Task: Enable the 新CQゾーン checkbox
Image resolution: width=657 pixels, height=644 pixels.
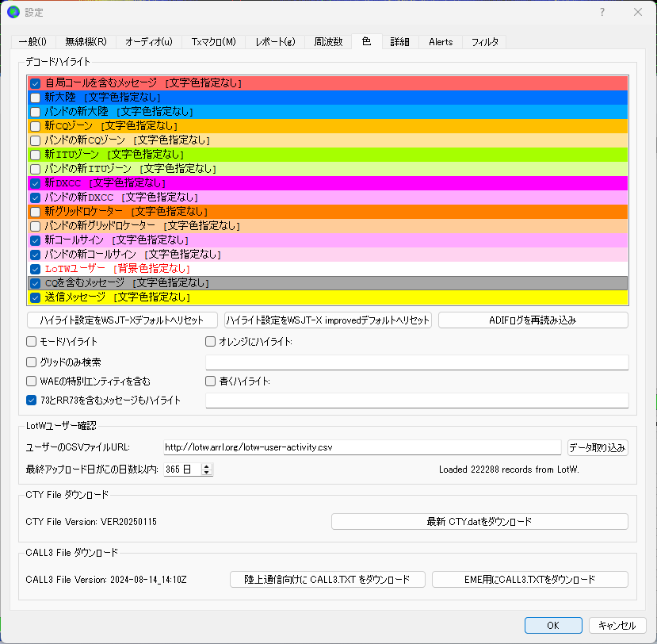Action: [35, 126]
